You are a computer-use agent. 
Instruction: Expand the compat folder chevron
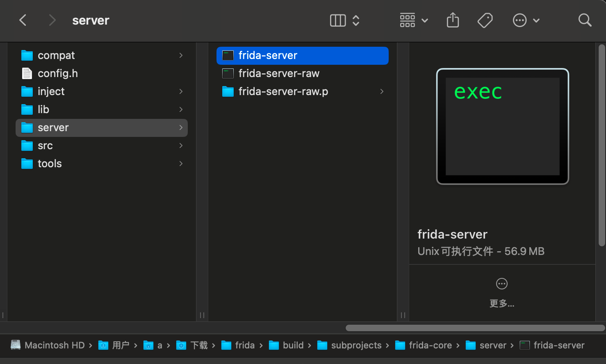pyautogui.click(x=181, y=55)
